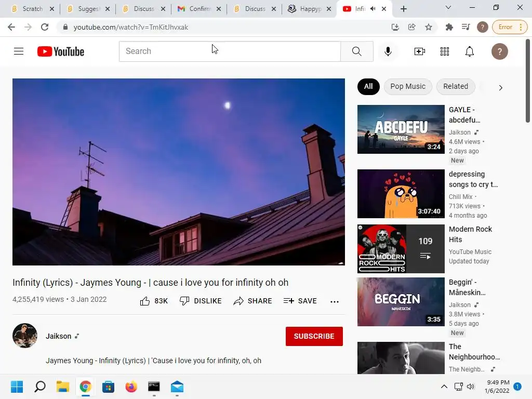This screenshot has height=399, width=532.
Task: Open more actions three-dot menu
Action: coord(335,302)
